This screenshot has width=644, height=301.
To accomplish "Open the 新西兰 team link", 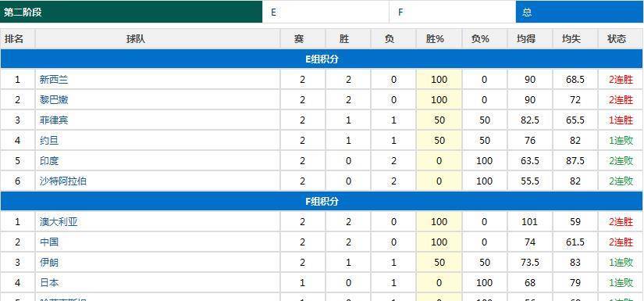I will tap(54, 80).
